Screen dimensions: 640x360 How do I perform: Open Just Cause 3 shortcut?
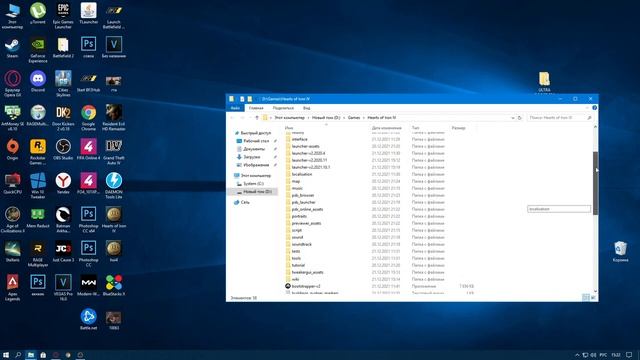click(63, 251)
